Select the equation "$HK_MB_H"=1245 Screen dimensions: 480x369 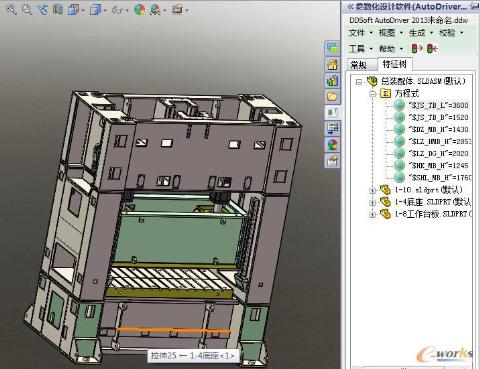(x=439, y=165)
